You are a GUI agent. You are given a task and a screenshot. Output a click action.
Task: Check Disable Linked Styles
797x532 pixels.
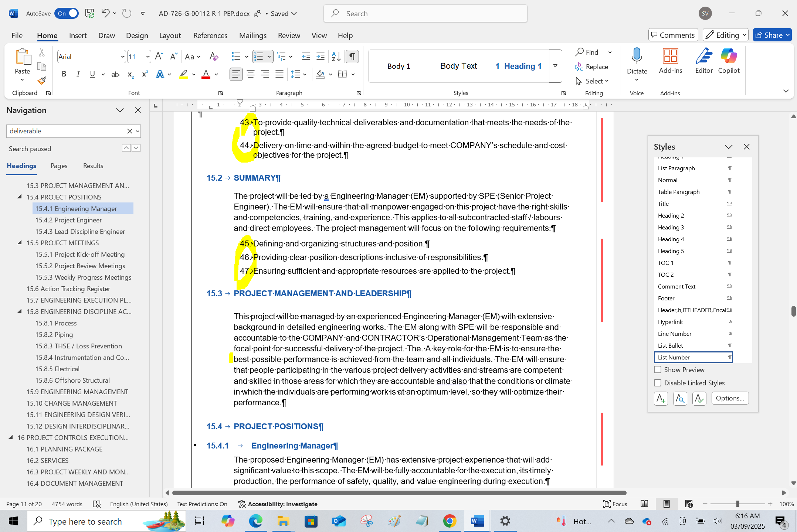(658, 383)
